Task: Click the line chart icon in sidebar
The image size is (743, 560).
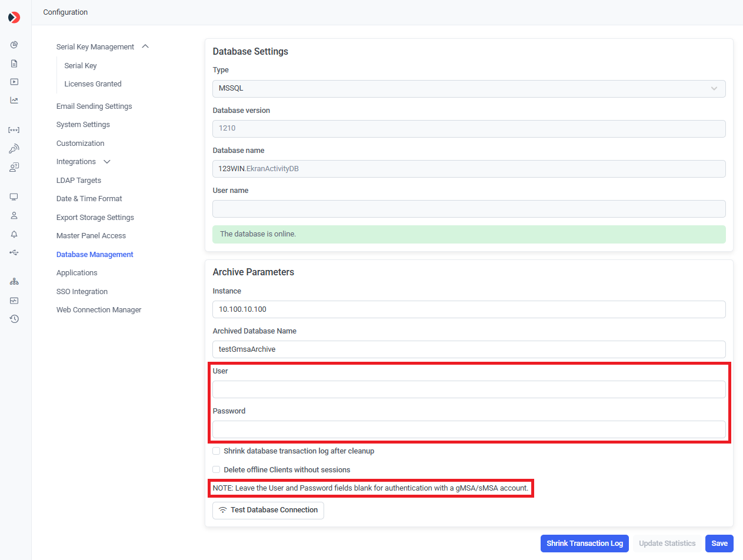Action: tap(14, 100)
